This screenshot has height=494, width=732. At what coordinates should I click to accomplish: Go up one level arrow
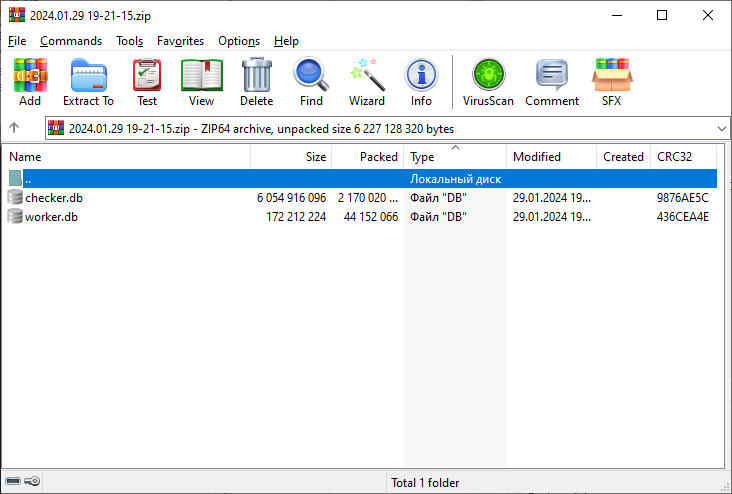[14, 127]
